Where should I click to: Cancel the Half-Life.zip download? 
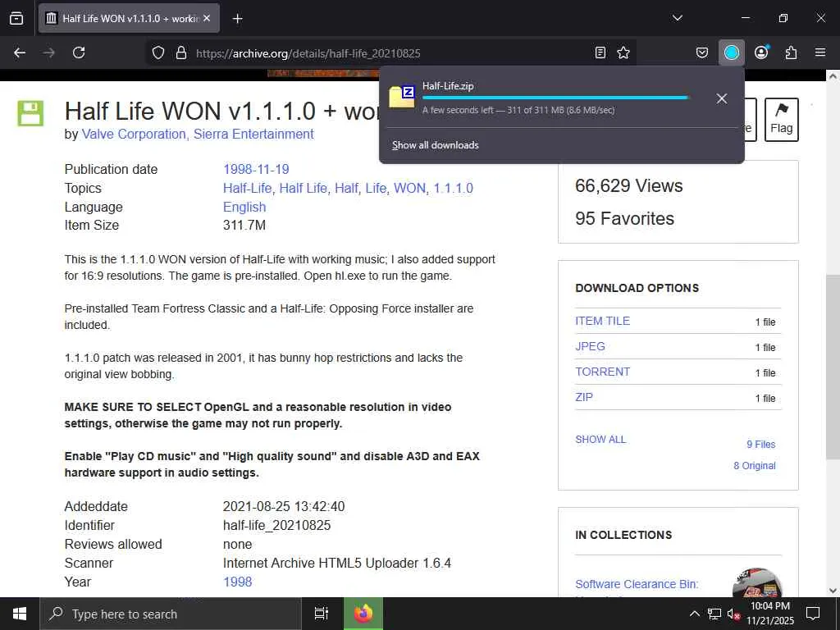[x=722, y=98]
